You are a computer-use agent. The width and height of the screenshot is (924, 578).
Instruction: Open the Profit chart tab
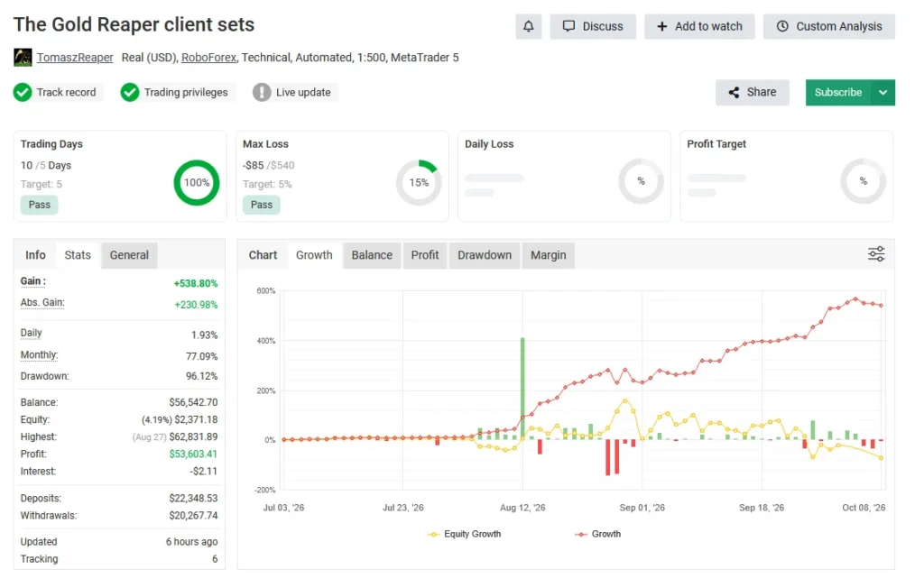tap(425, 255)
